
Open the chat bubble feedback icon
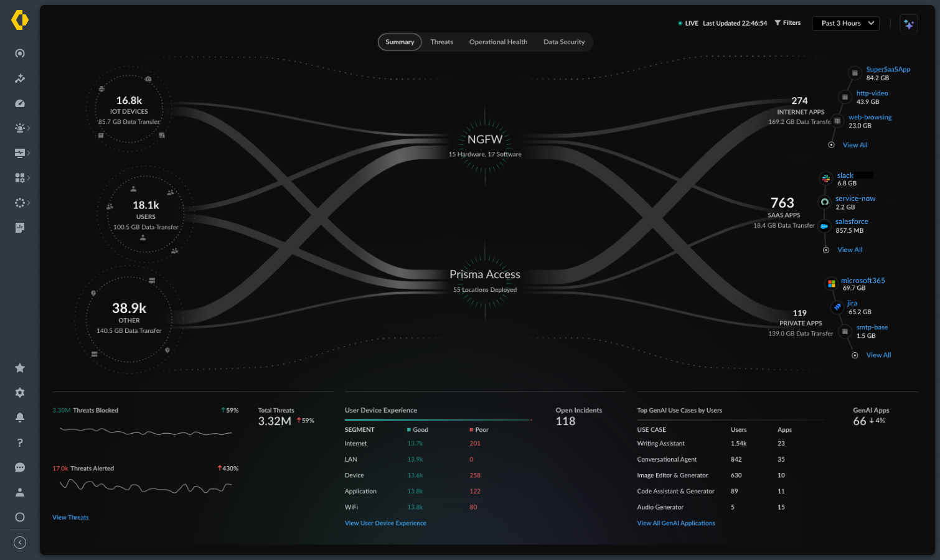20,467
